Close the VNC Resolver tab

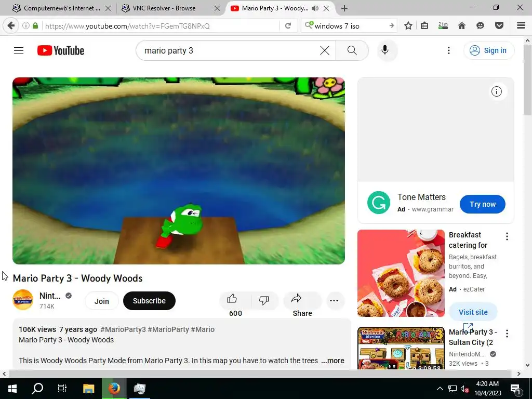(217, 8)
